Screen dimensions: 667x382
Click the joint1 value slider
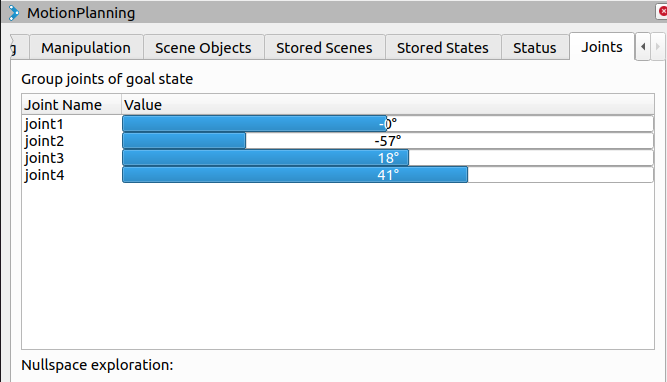coord(388,124)
